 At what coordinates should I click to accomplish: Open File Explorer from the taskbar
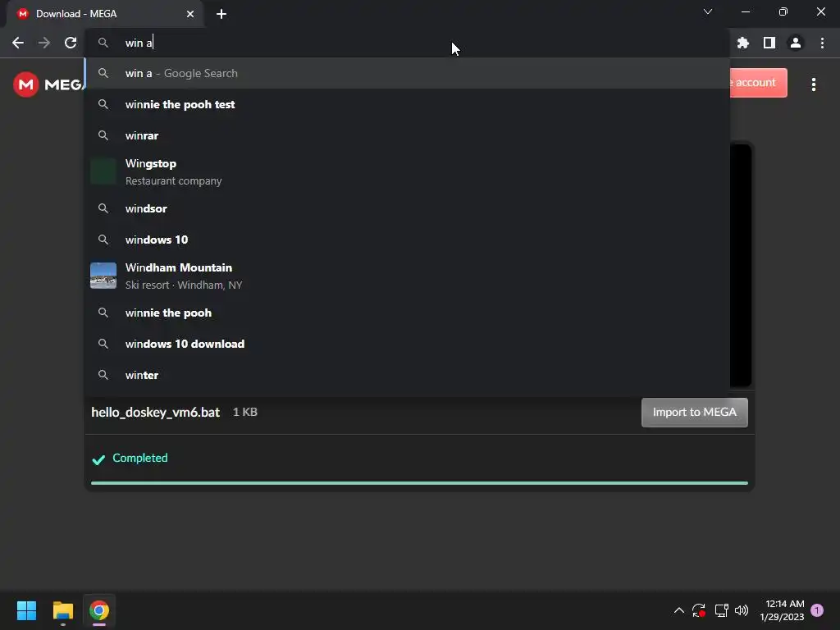62,610
